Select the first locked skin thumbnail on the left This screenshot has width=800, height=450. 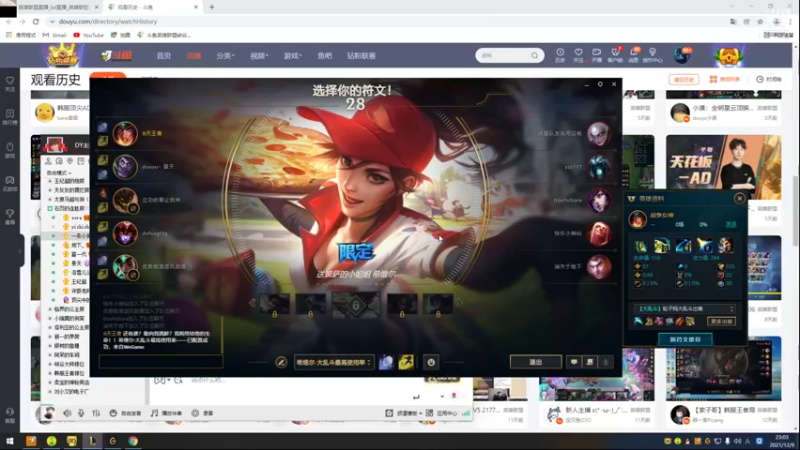[274, 305]
